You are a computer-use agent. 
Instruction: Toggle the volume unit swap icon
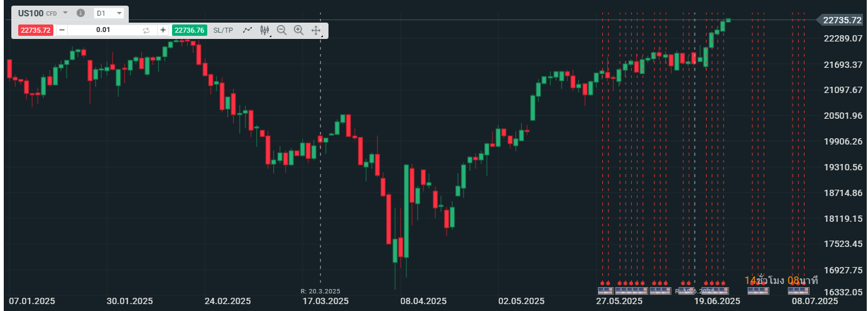(146, 30)
